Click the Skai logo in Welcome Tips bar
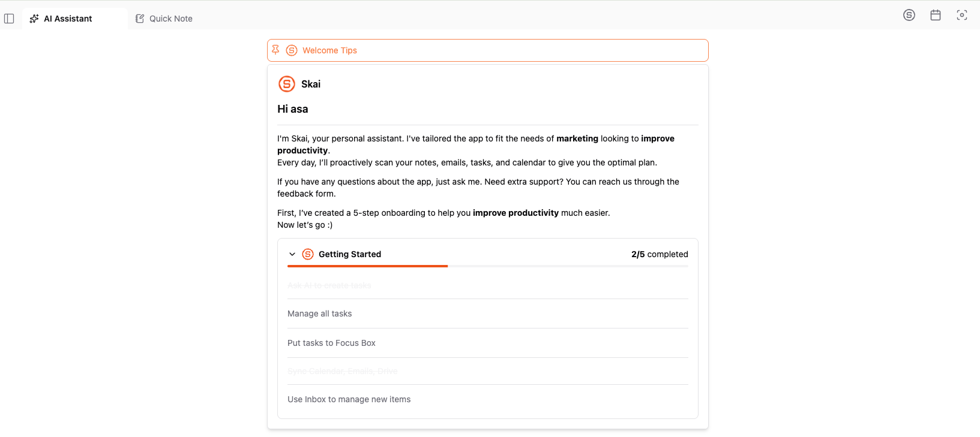This screenshot has width=980, height=437. [x=292, y=50]
